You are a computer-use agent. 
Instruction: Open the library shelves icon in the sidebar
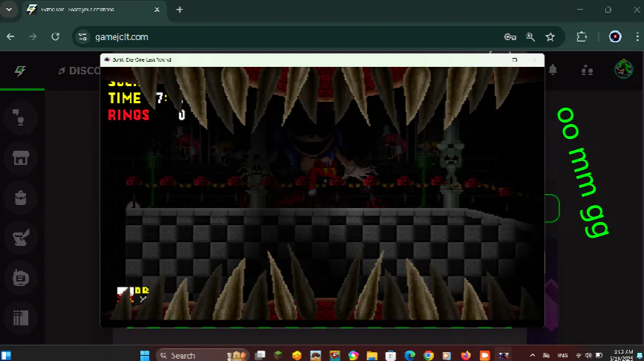(20, 318)
